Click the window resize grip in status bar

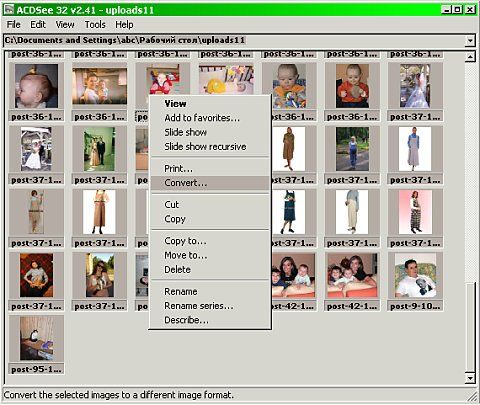(473, 397)
